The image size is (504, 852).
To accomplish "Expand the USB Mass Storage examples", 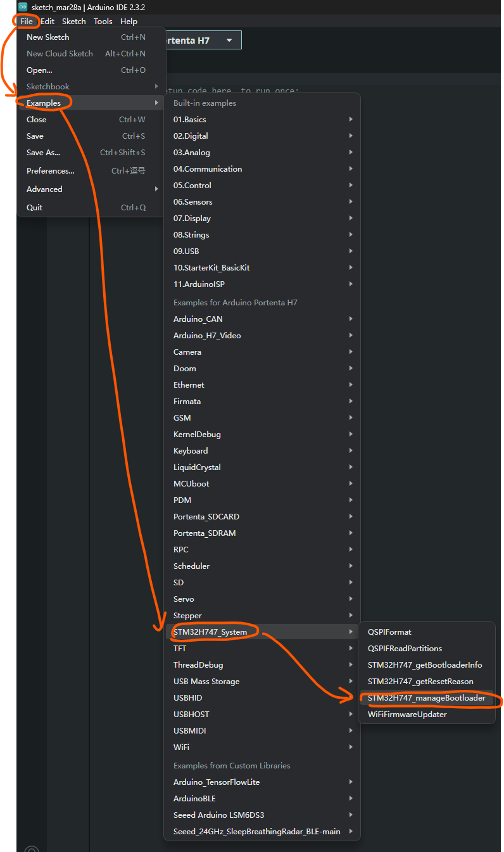I will coord(206,682).
